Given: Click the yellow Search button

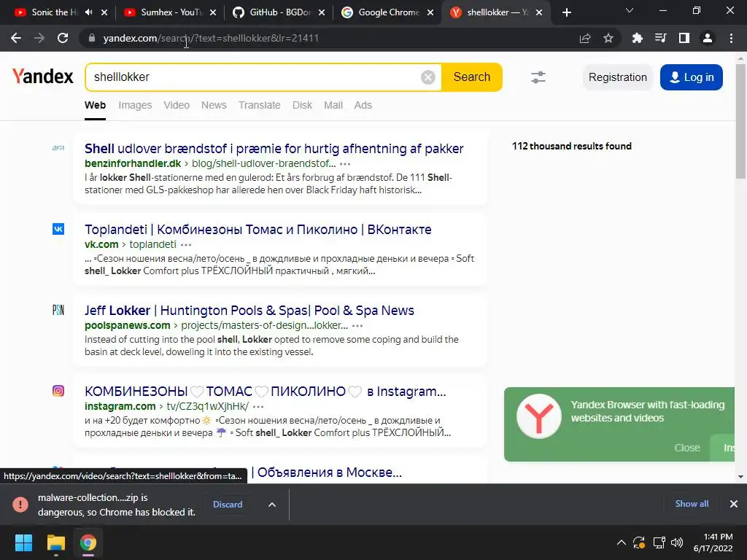Looking at the screenshot, I should coord(472,77).
